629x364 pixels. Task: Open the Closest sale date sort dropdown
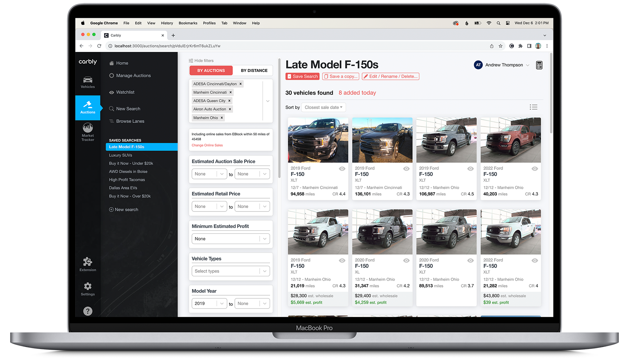point(323,107)
